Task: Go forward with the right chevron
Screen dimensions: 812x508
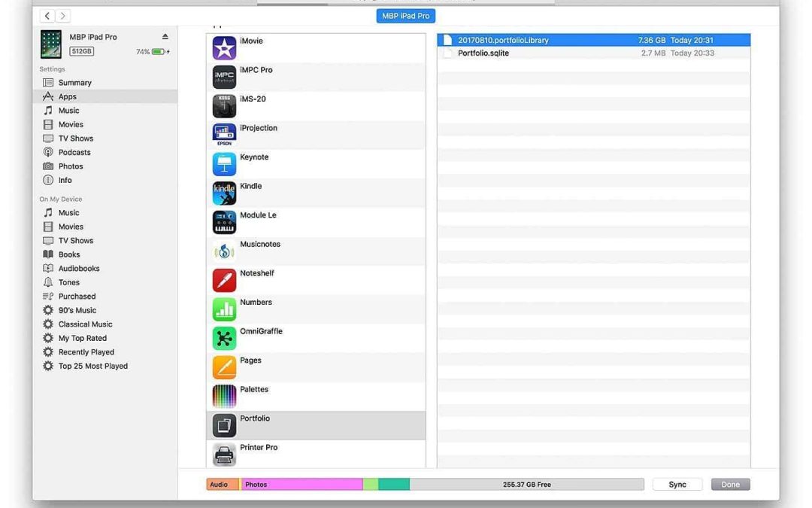Action: coord(64,16)
